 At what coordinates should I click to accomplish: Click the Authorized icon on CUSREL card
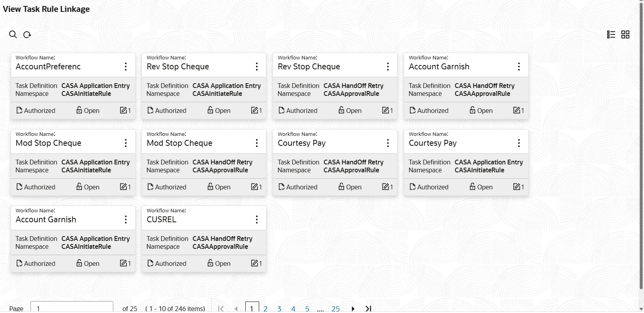150,263
